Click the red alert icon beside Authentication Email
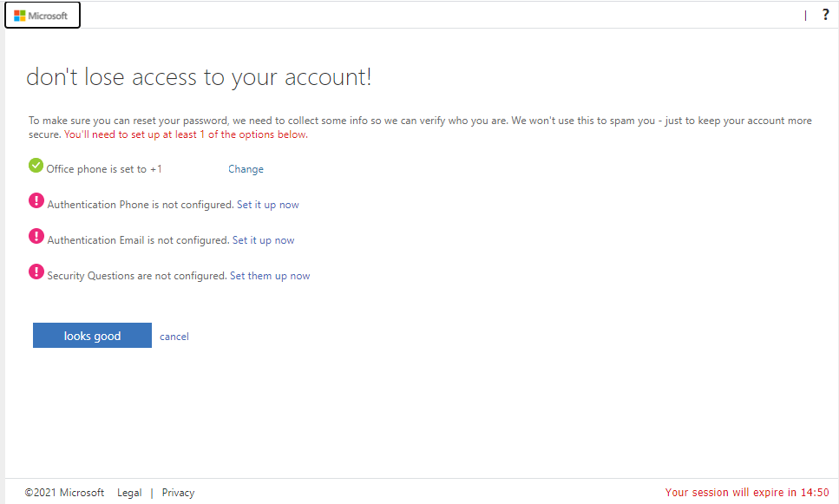The width and height of the screenshot is (839, 504). [x=36, y=236]
